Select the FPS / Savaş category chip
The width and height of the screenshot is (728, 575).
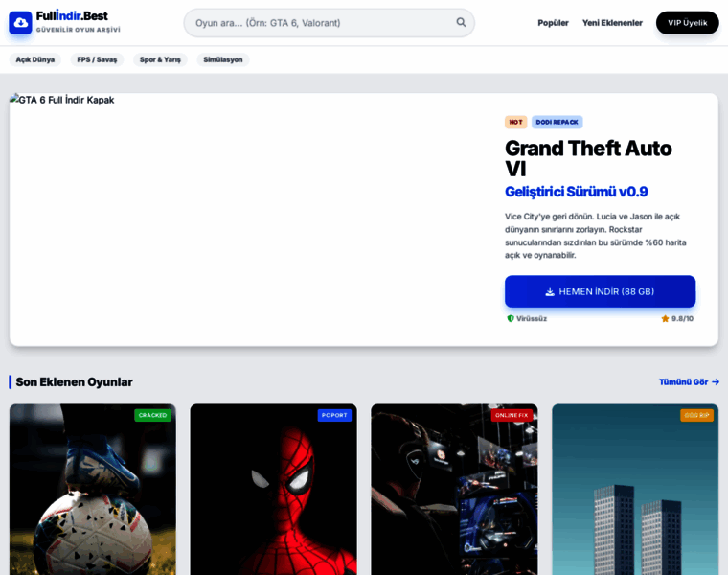pos(97,59)
